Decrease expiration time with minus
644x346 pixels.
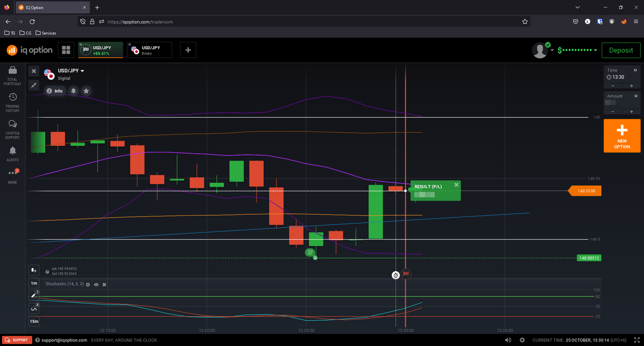click(613, 86)
